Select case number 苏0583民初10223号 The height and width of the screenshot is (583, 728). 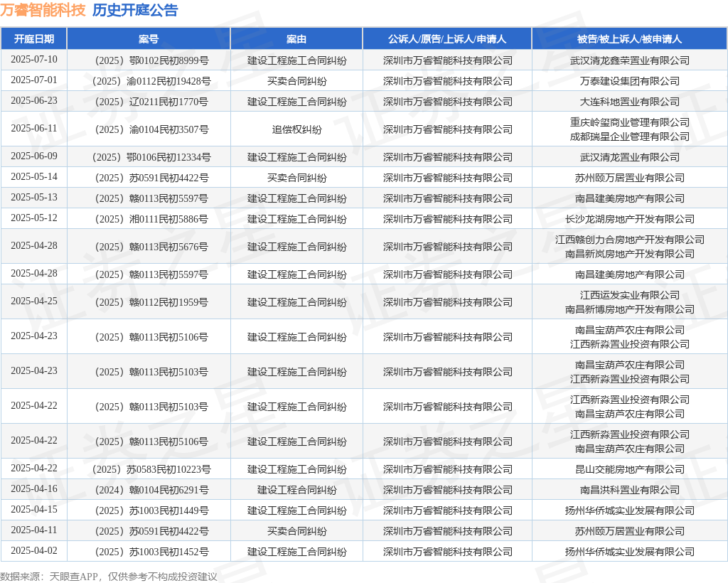pyautogui.click(x=151, y=469)
